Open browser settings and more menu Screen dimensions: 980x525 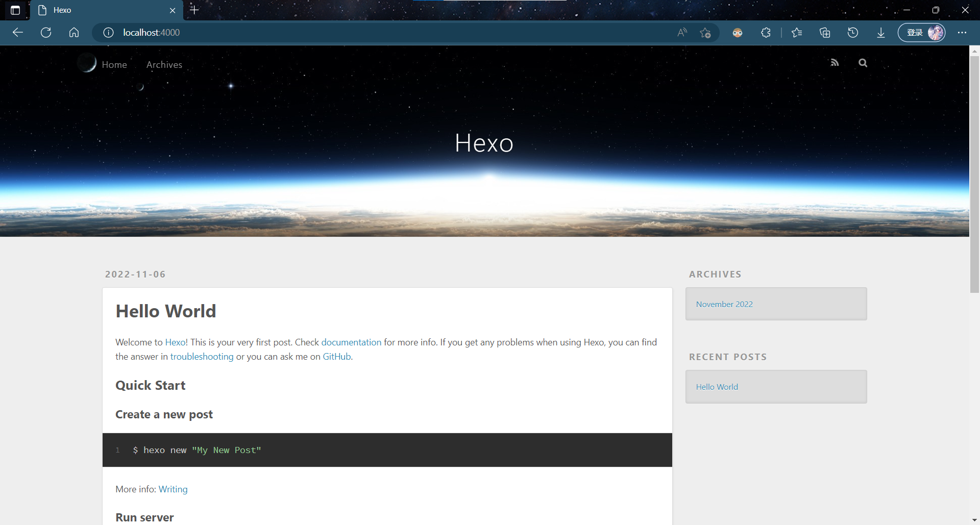tap(962, 33)
